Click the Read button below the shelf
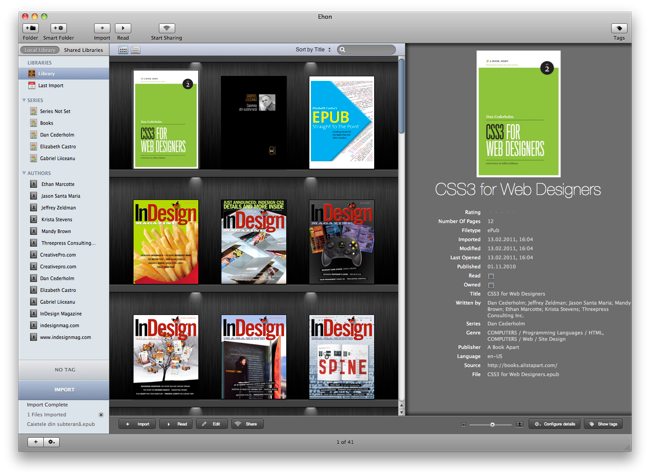The width and height of the screenshot is (650, 476). 177,424
